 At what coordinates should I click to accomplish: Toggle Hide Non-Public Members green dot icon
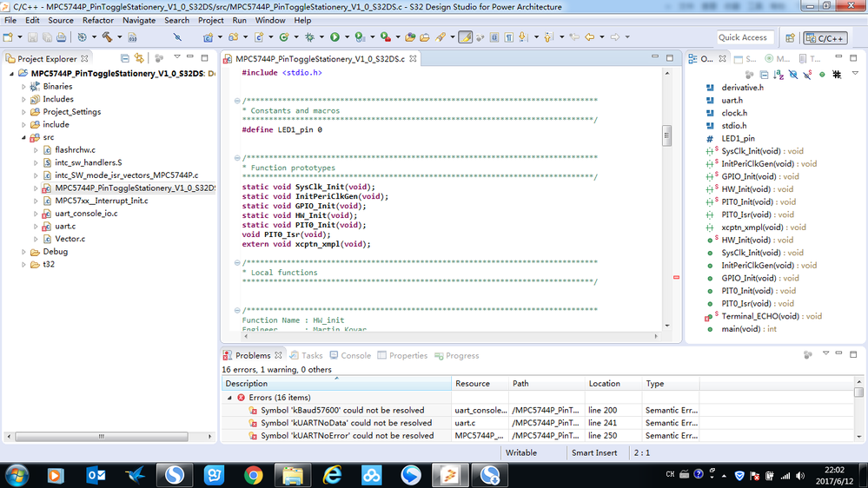tap(822, 74)
